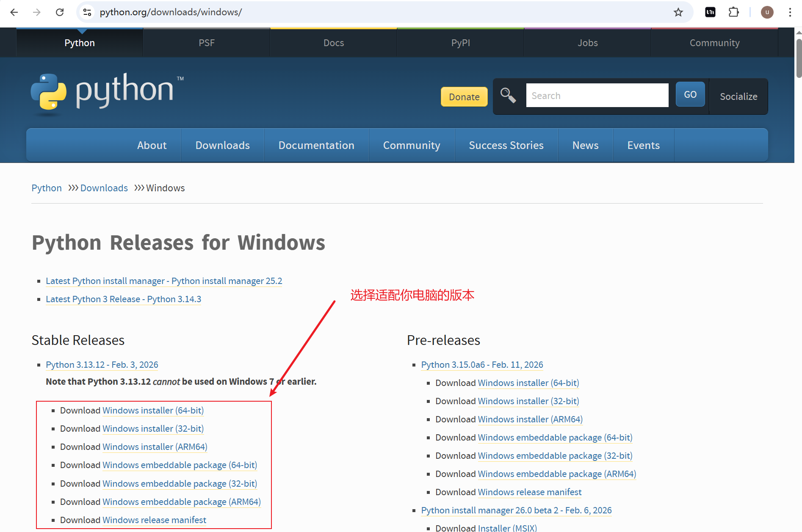Open the Community top-bar tab

pyautogui.click(x=715, y=43)
